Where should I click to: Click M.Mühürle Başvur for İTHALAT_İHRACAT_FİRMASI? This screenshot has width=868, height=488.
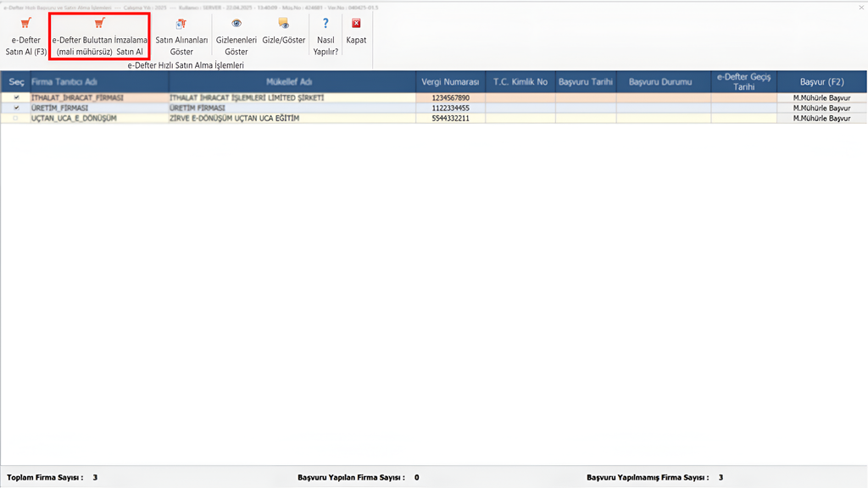[821, 98]
